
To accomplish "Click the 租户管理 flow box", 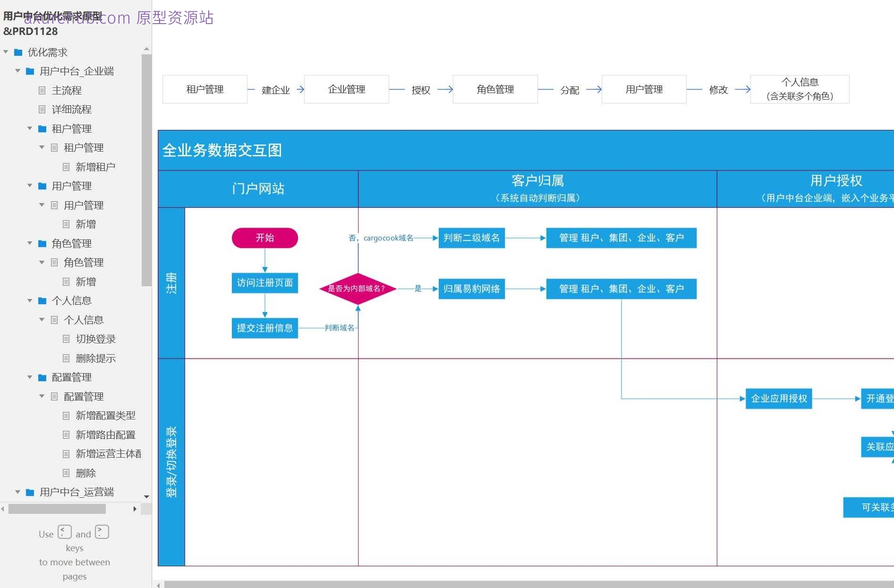I will [x=205, y=89].
